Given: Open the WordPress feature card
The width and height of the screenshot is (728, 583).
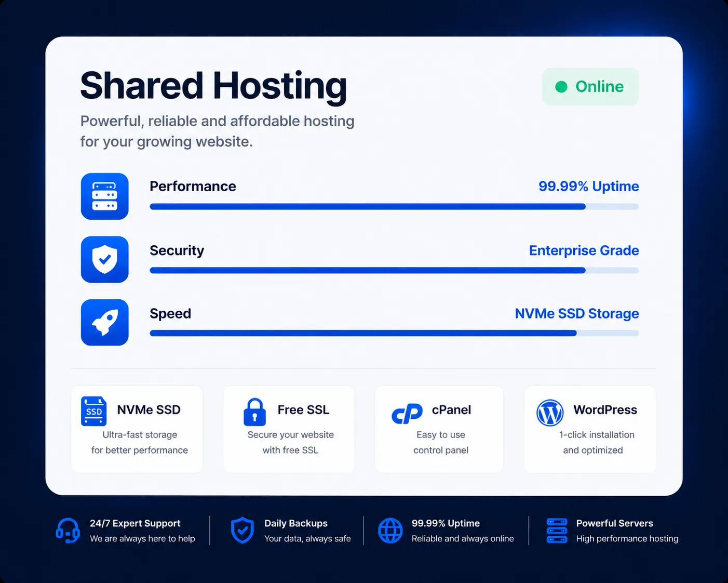Looking at the screenshot, I should (x=590, y=429).
